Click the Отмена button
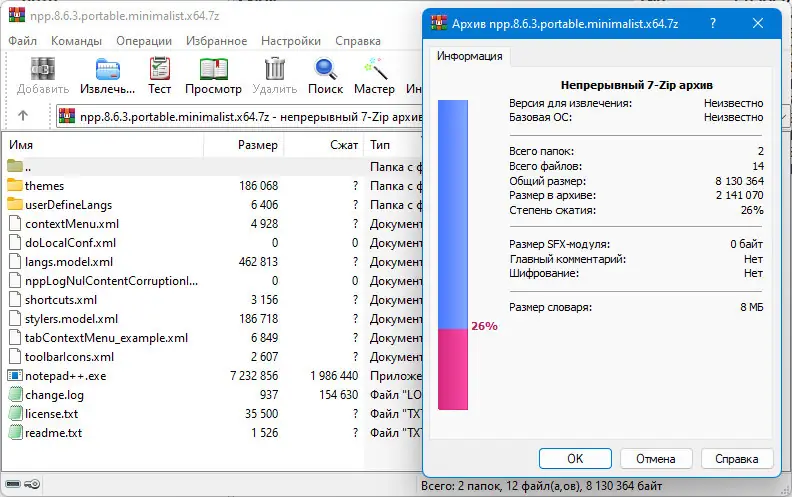 (656, 459)
